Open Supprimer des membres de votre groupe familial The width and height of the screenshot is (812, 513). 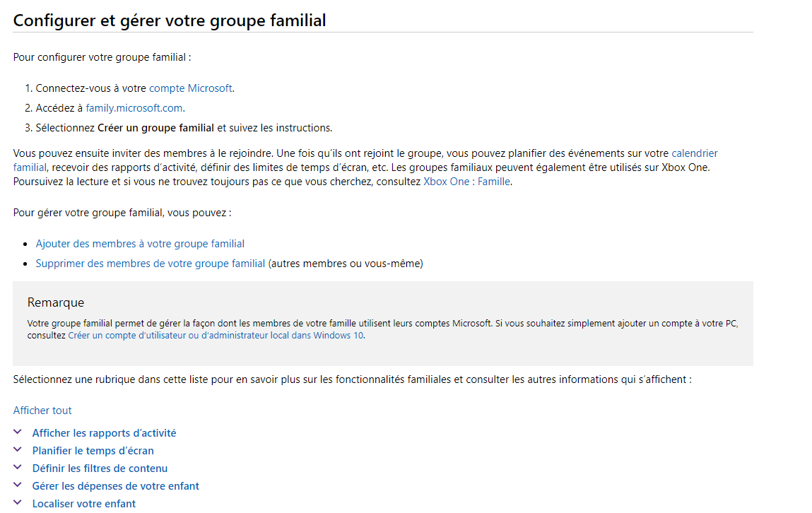[151, 264]
